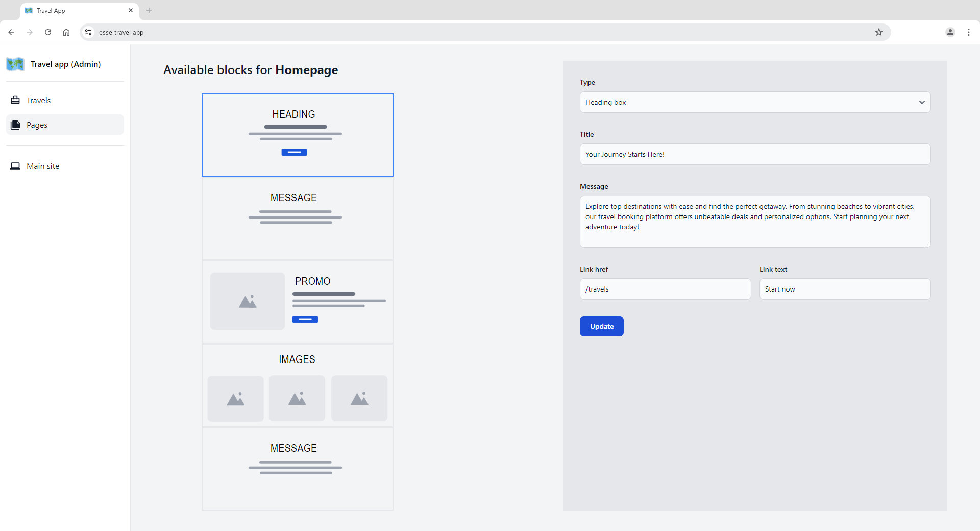Click the Travels briefcase icon
The height and width of the screenshot is (531, 980).
click(15, 100)
